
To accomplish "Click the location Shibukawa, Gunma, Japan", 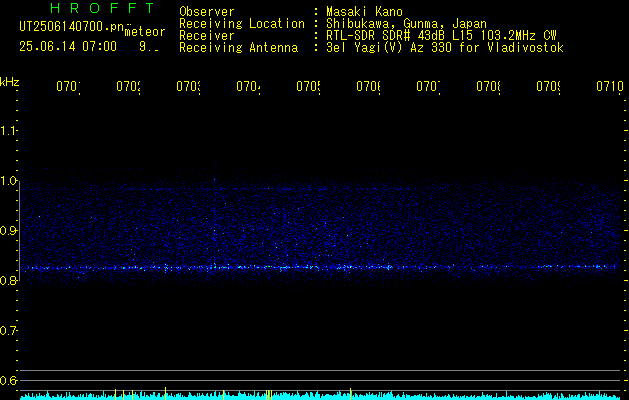I will [x=406, y=24].
